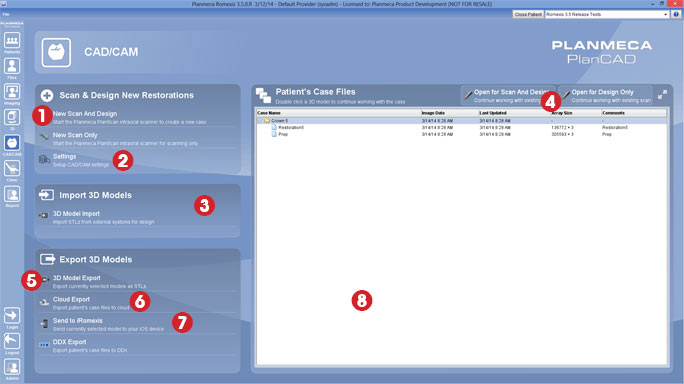
Task: Open the Patients module in sidebar
Action: point(12,41)
